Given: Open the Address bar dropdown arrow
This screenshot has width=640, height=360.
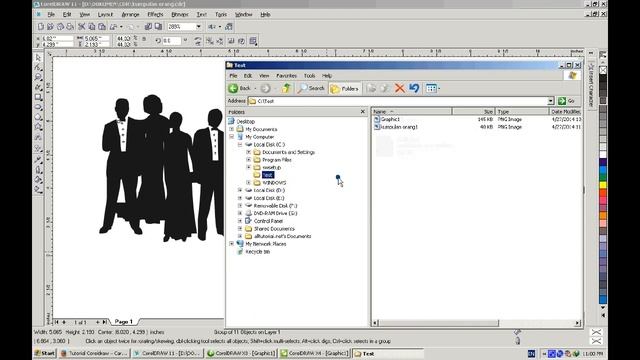Looking at the screenshot, I should pos(550,101).
